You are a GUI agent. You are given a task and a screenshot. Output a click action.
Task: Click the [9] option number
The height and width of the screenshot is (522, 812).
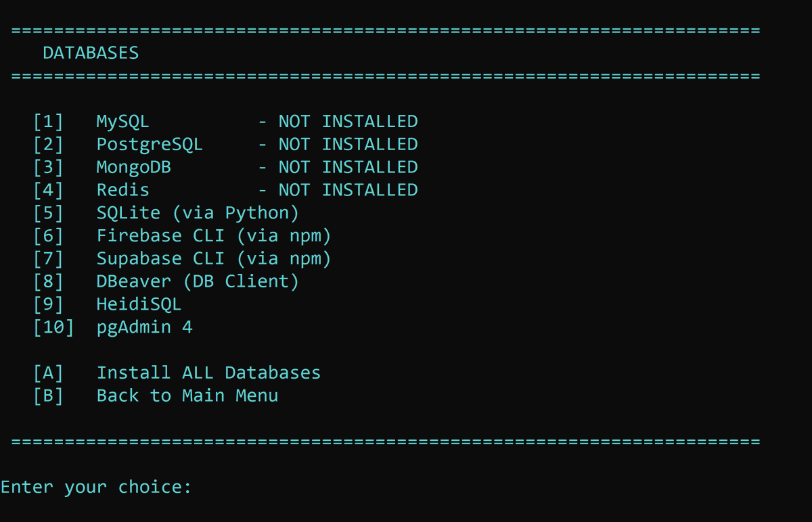(48, 304)
